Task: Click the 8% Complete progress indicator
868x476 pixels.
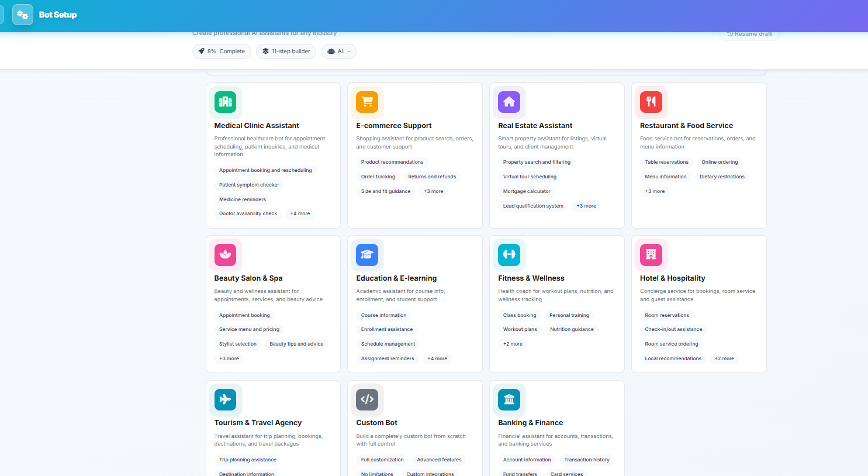Action: coord(222,51)
